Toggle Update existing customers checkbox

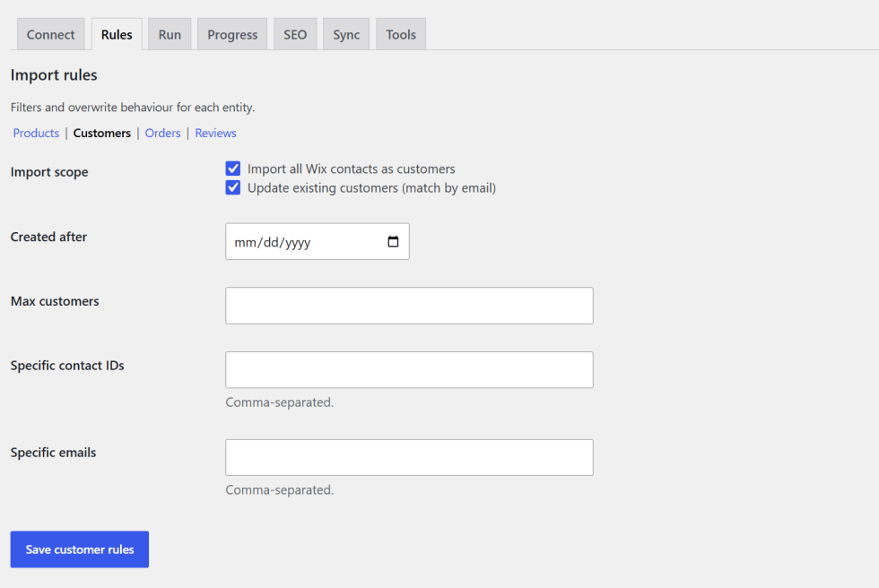[x=233, y=187]
